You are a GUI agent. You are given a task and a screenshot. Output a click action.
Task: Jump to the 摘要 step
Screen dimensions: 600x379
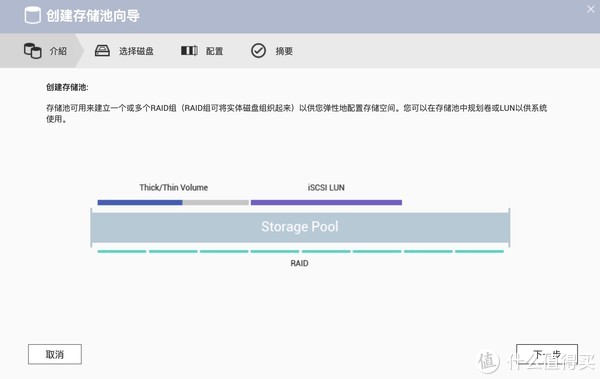[272, 51]
